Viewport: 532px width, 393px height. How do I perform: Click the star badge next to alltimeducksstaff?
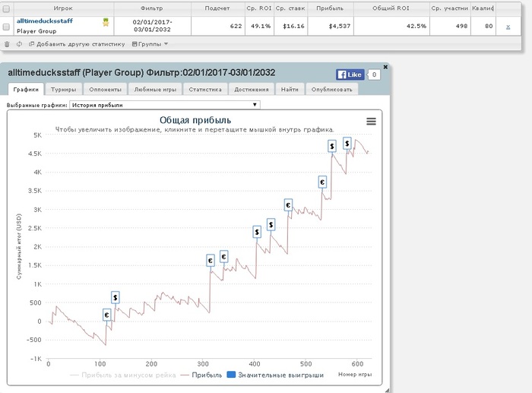click(x=106, y=22)
